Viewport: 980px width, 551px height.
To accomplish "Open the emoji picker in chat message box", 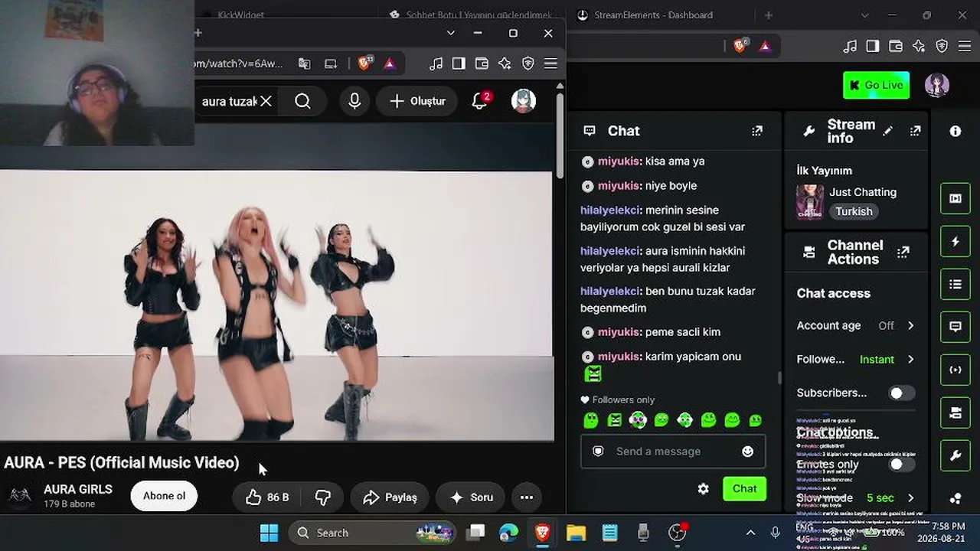I will [x=748, y=452].
